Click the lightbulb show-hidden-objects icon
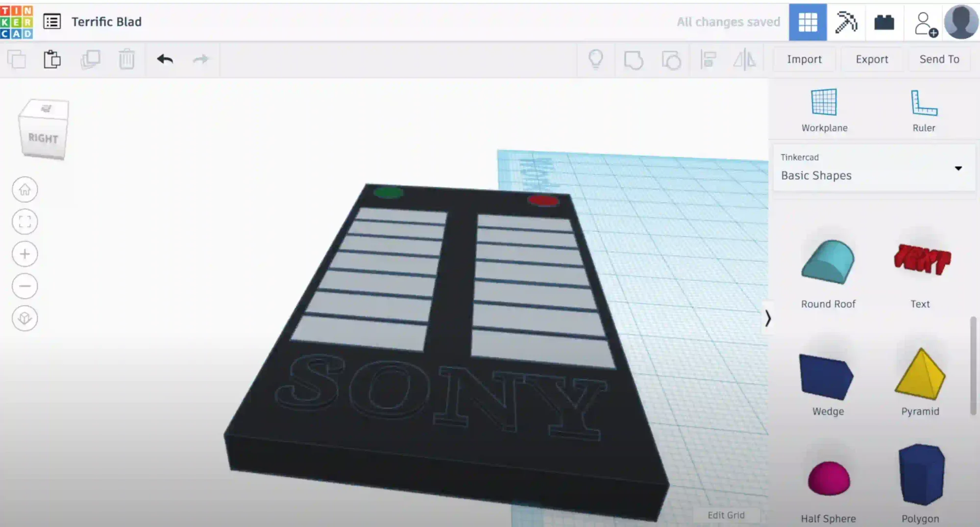The image size is (980, 527). 596,59
